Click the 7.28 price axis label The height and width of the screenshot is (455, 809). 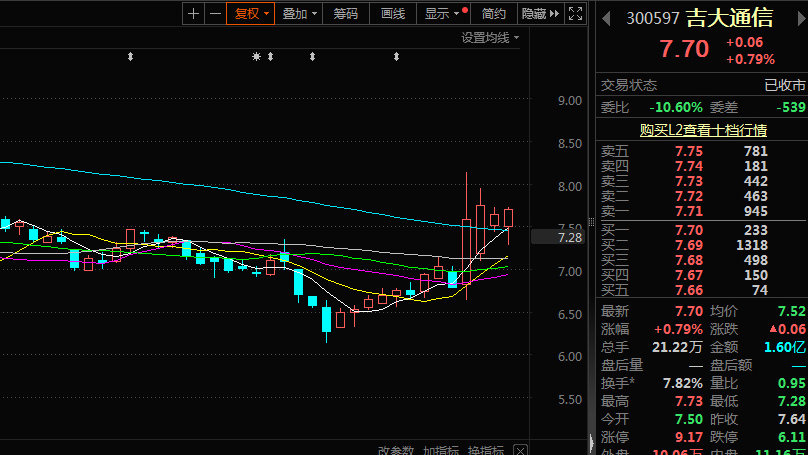[569, 237]
